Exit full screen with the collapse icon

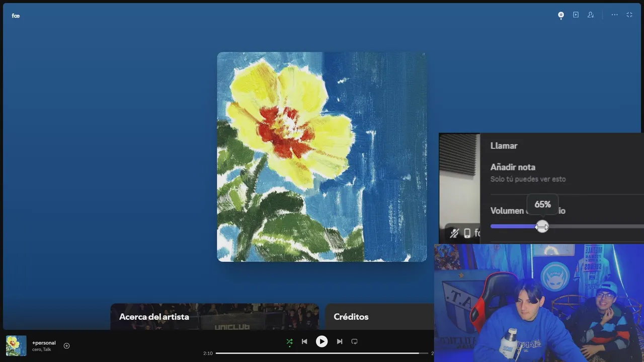click(x=629, y=15)
